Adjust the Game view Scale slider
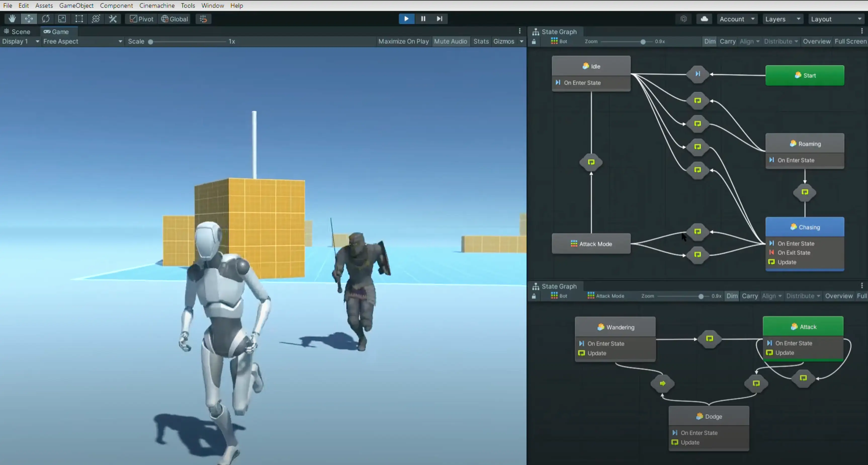The height and width of the screenshot is (465, 868). click(x=151, y=42)
